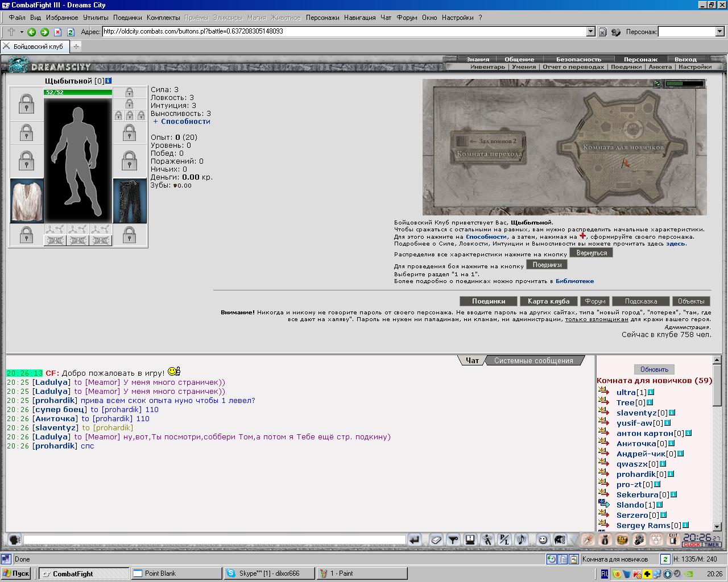Open the Безопасность section in game header
The image size is (728, 582).
pos(578,59)
